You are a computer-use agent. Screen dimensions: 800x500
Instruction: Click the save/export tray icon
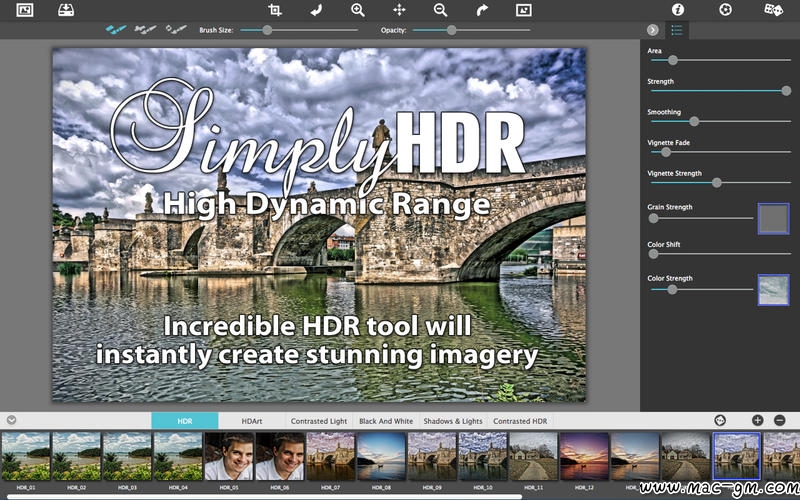tap(66, 10)
